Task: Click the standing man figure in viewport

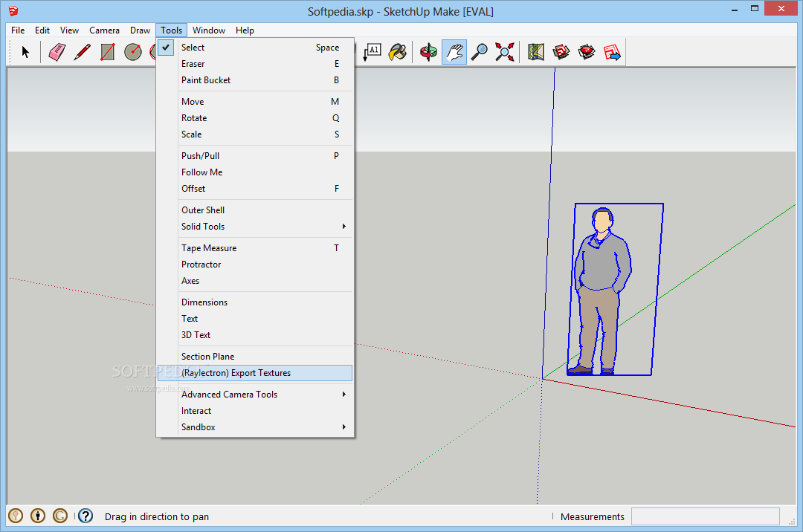Action: pos(602,290)
